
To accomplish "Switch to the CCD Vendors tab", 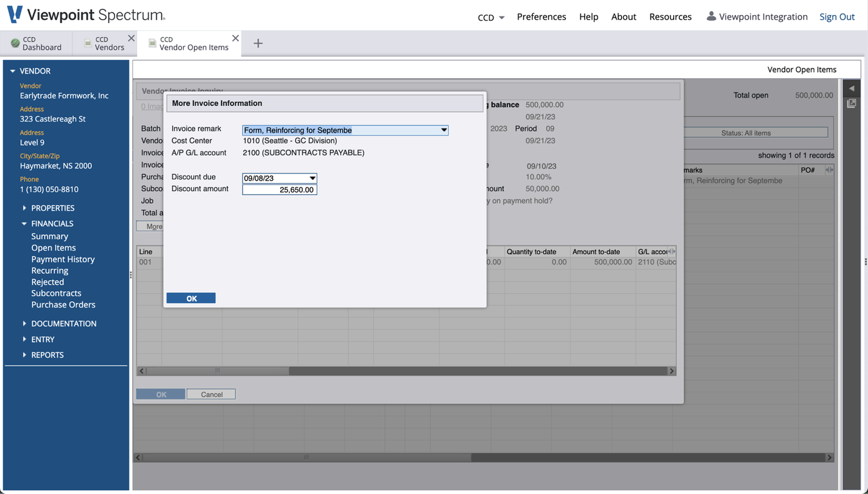I will 104,43.
